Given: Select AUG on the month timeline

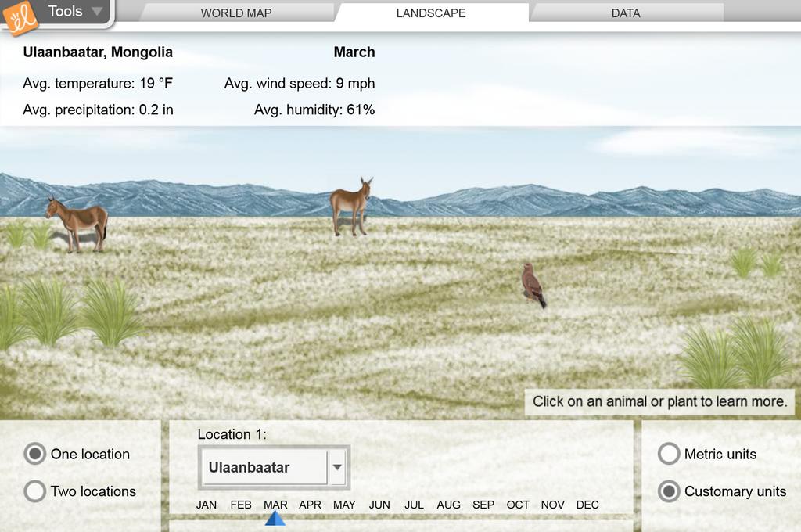Looking at the screenshot, I should point(448,505).
